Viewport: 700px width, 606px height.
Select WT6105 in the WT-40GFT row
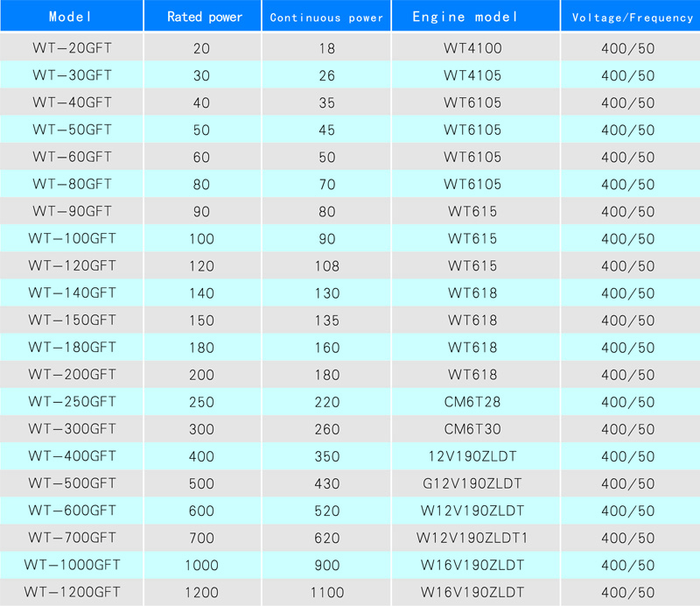[x=476, y=102]
